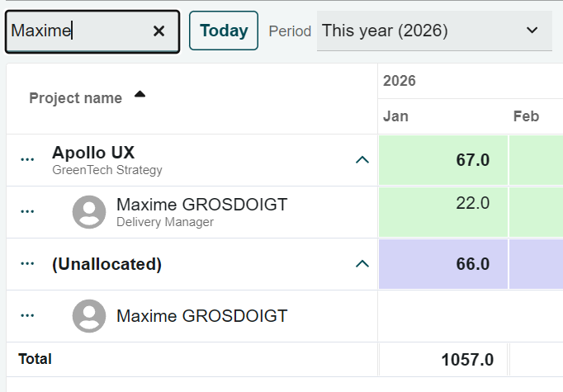Collapse the Apollo UX project row
Screen dimensions: 563x392
pos(362,160)
